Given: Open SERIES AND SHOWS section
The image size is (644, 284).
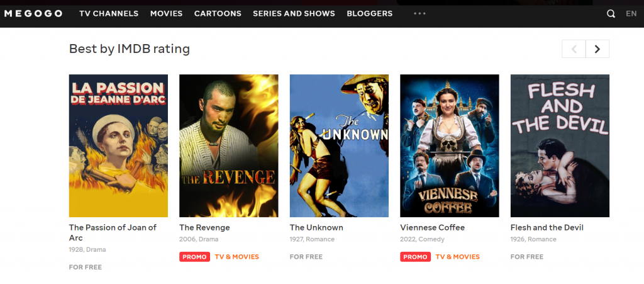Looking at the screenshot, I should [x=294, y=14].
